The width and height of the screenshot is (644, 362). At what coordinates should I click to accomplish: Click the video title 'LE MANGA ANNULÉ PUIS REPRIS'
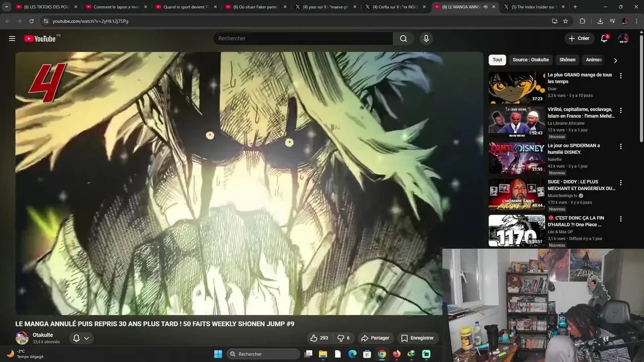coord(155,324)
